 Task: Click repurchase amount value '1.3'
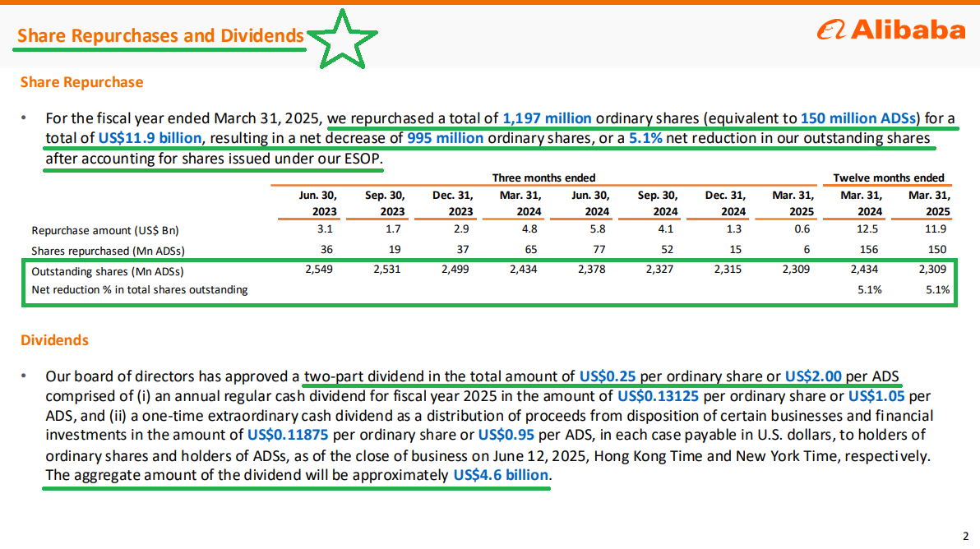(x=733, y=228)
